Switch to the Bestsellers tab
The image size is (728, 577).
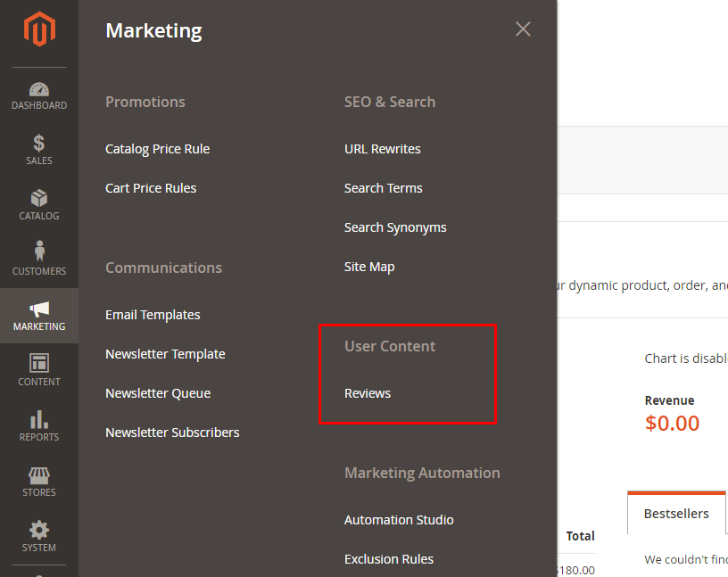(x=676, y=514)
